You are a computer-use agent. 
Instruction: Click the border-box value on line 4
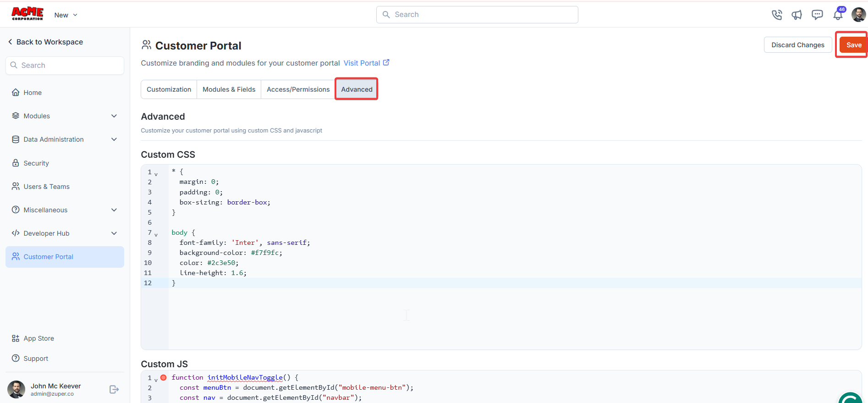coord(247,202)
